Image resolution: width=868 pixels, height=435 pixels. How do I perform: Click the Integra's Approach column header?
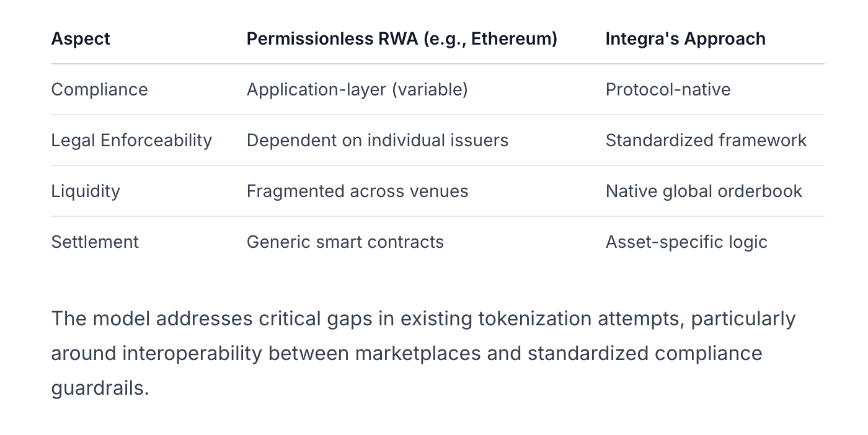point(685,38)
